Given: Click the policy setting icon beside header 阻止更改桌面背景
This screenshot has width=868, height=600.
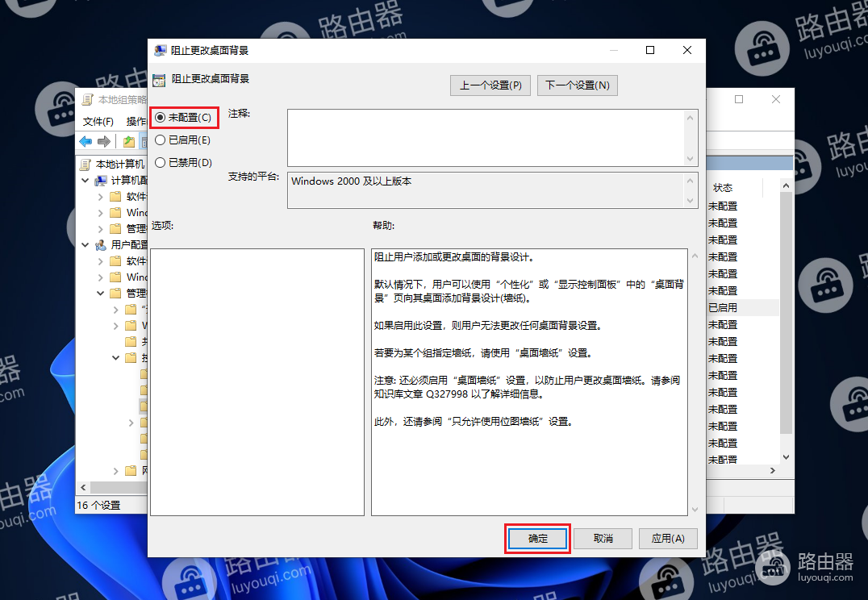Looking at the screenshot, I should click(x=159, y=81).
